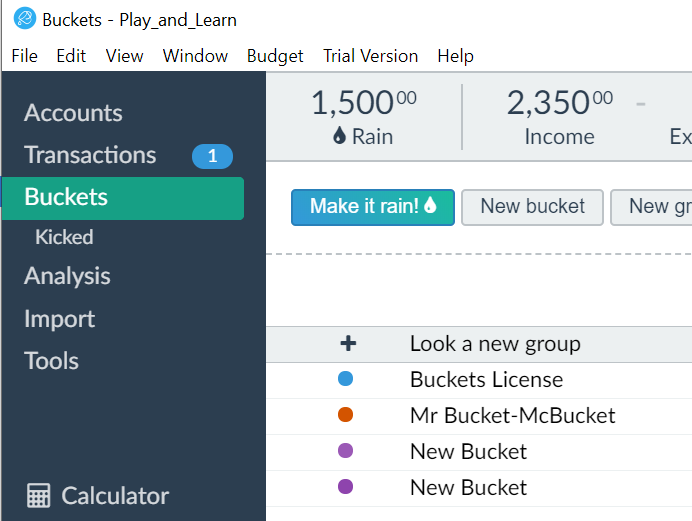Screen dimensions: 692x521
Task: Click light purple dot of first New Bucket
Action: tap(345, 451)
